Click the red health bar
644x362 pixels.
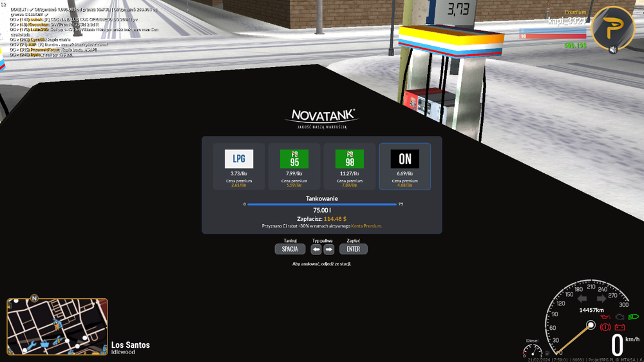[553, 37]
